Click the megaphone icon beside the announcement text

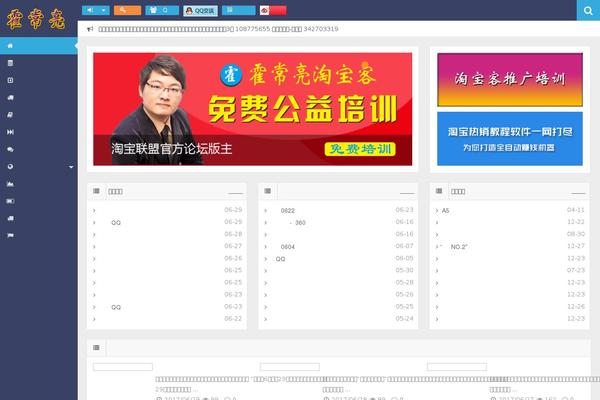coord(90,29)
